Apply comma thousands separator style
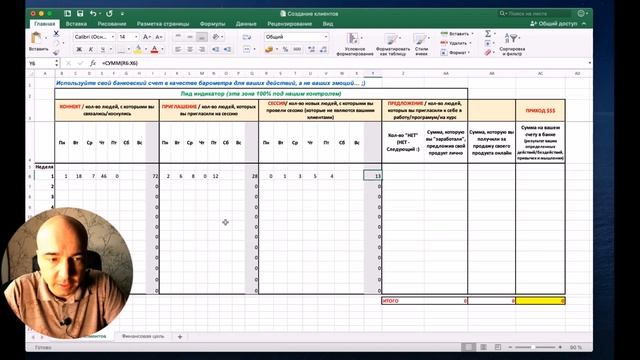 [x=297, y=49]
